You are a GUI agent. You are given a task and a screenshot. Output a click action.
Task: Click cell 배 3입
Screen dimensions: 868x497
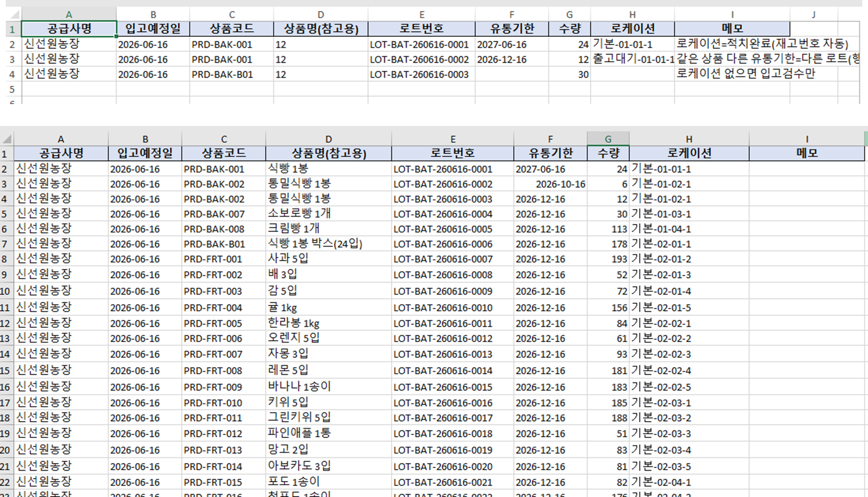click(328, 275)
